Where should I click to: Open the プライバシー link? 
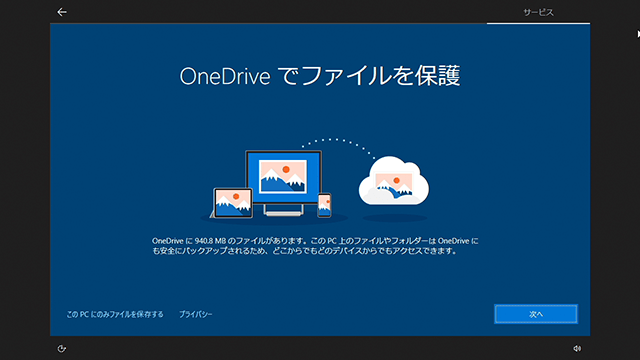[x=196, y=314]
